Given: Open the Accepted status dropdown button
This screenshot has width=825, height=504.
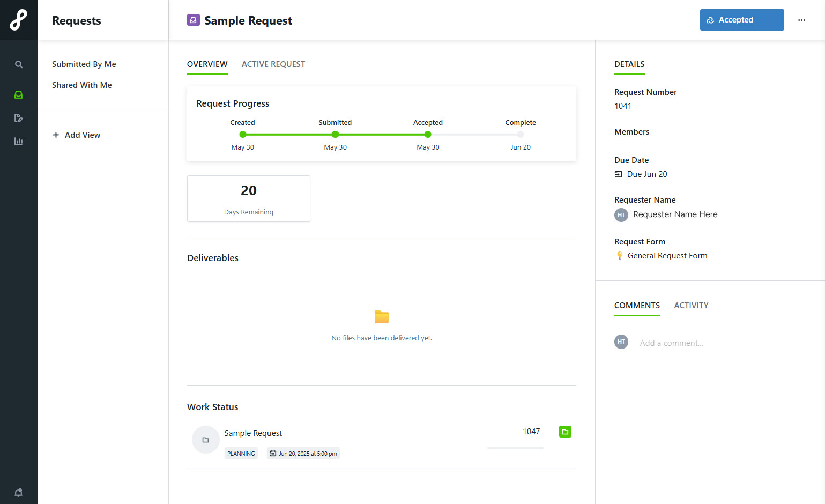Looking at the screenshot, I should click(x=741, y=20).
